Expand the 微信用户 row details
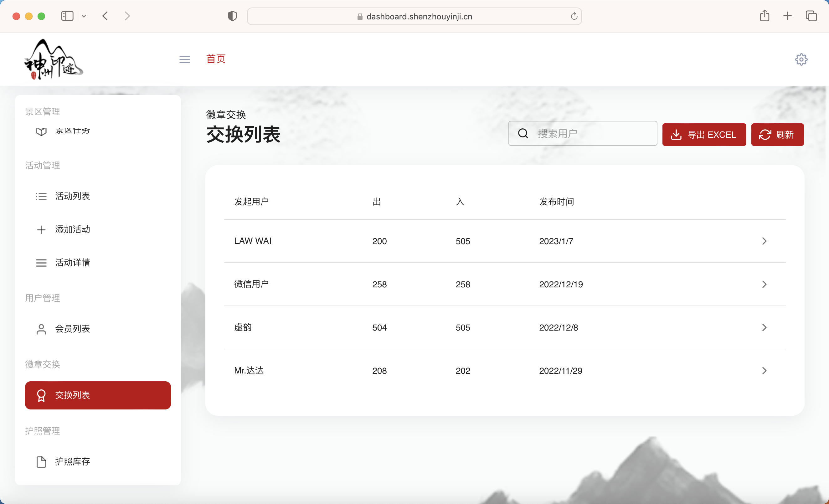This screenshot has height=504, width=829. point(764,284)
